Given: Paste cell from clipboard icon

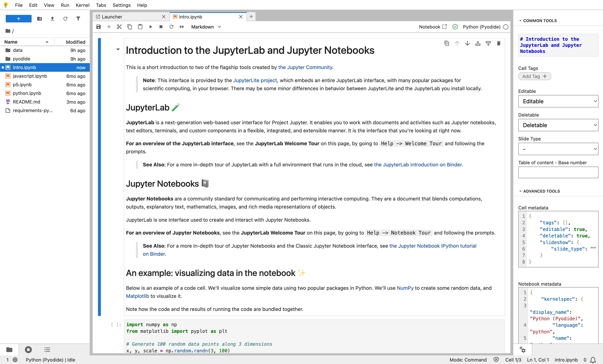Looking at the screenshot, I should pyautogui.click(x=140, y=27).
